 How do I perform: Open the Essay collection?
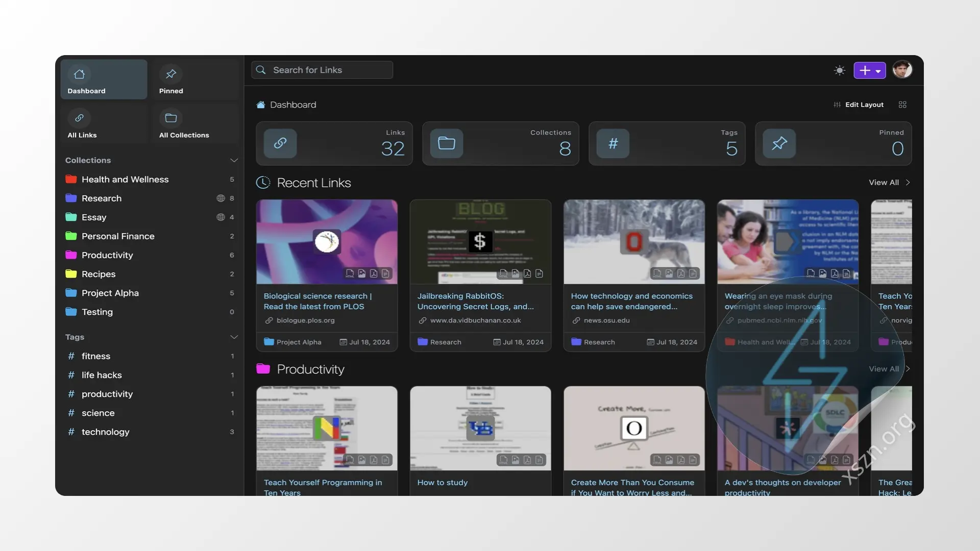(x=150, y=217)
